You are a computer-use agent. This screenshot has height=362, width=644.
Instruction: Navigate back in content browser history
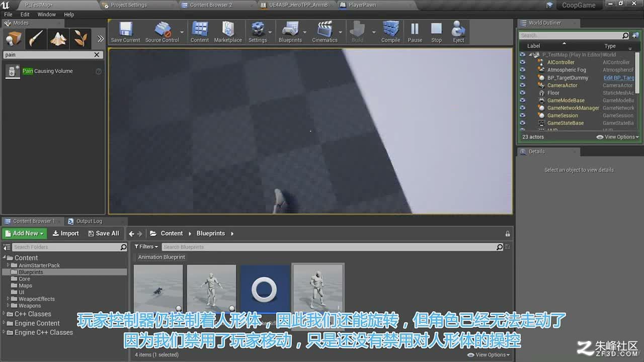click(x=132, y=234)
